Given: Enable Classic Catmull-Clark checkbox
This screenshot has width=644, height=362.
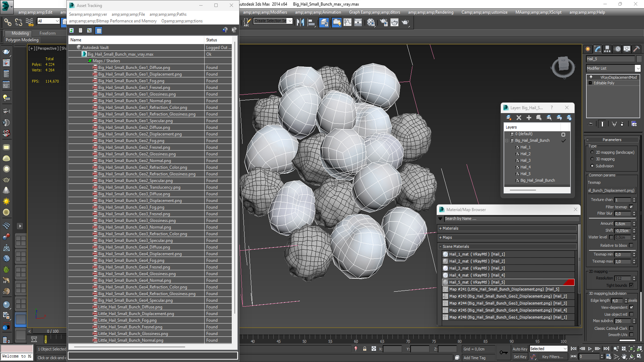Looking at the screenshot, I should pos(631,328).
